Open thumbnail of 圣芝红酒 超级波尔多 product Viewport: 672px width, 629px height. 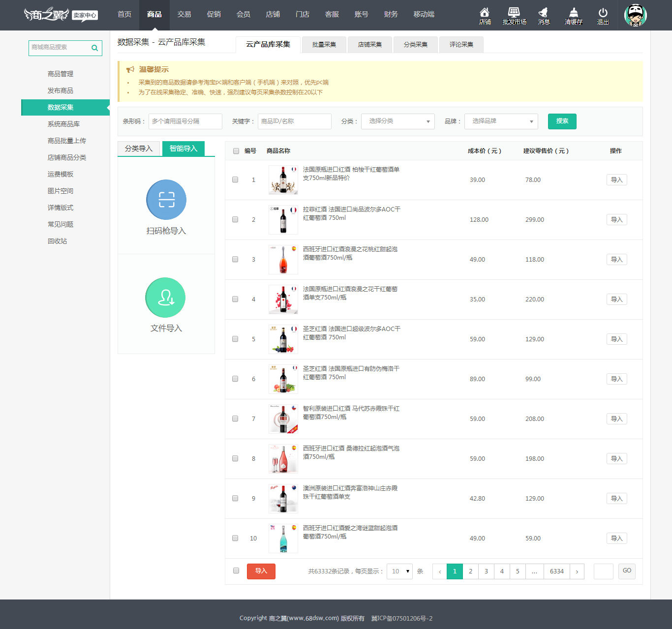tap(283, 339)
